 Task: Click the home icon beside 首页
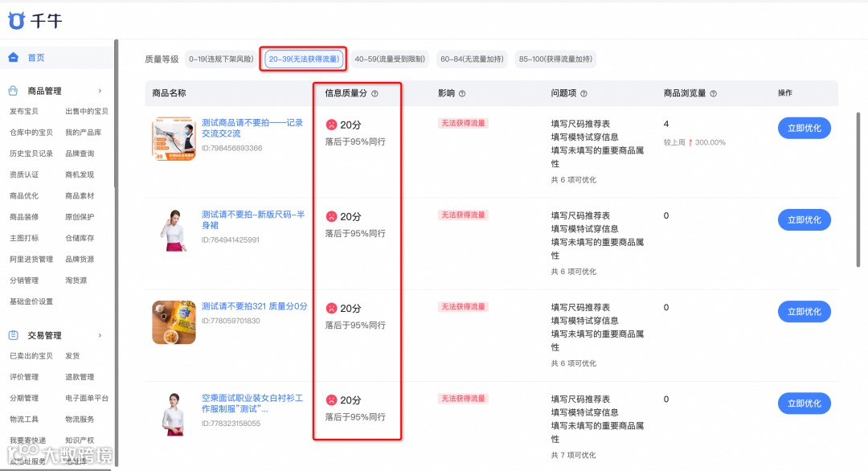pos(14,58)
